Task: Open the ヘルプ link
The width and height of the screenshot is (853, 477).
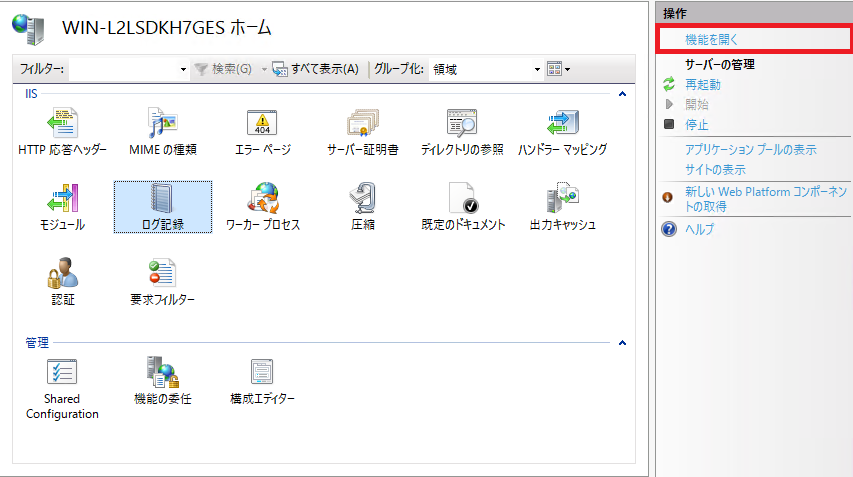Action: [700, 229]
